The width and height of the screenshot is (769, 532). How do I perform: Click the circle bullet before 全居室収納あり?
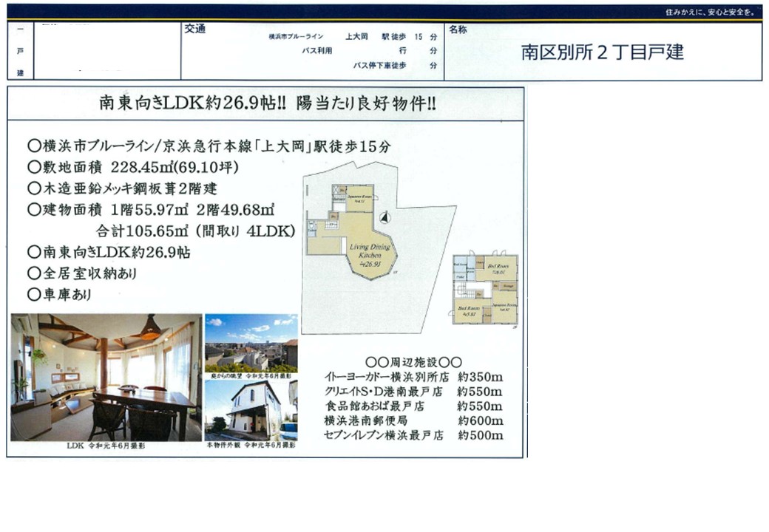click(33, 273)
